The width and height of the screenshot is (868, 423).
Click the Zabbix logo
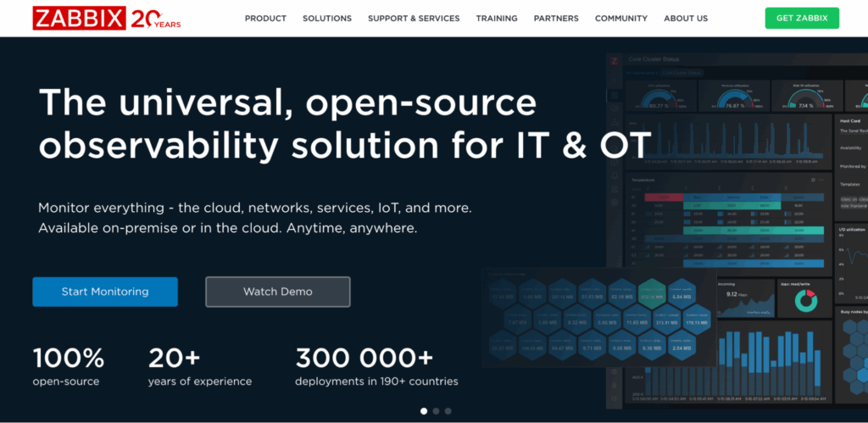coord(79,19)
